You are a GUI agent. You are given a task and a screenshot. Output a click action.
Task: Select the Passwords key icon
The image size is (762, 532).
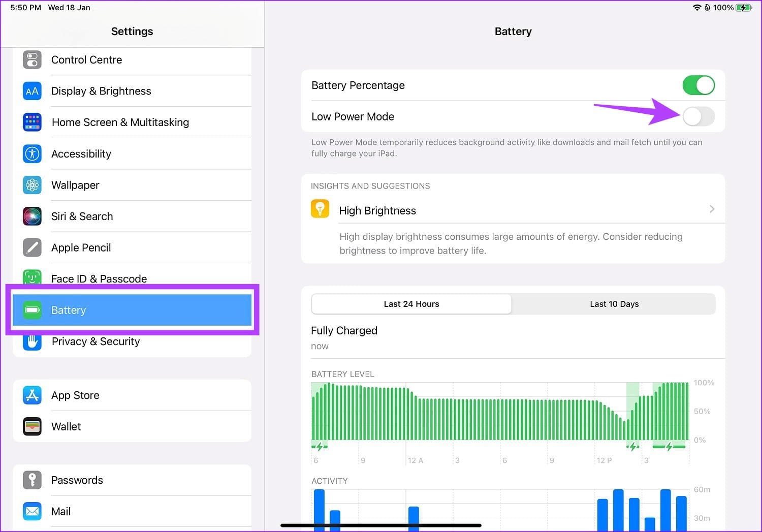(x=32, y=480)
